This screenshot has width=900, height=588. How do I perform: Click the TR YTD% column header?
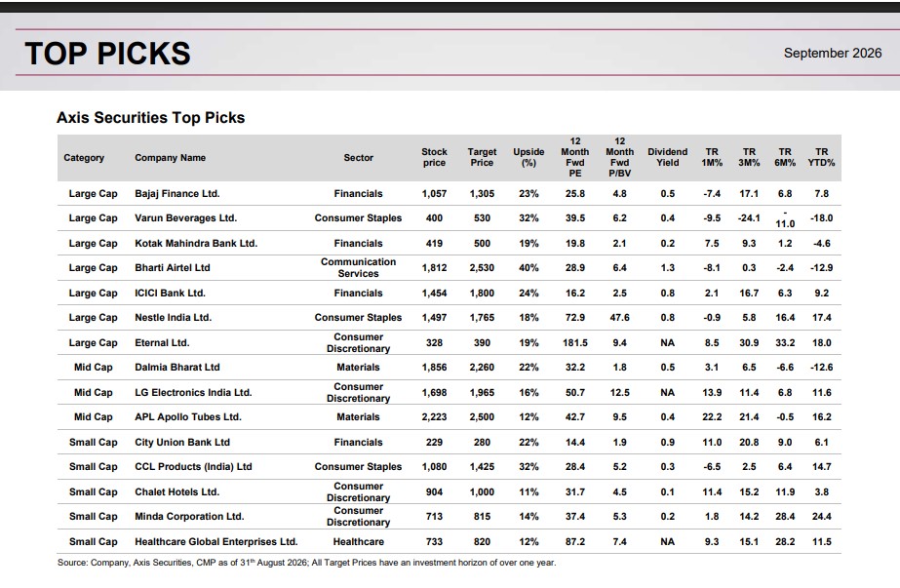(x=821, y=157)
